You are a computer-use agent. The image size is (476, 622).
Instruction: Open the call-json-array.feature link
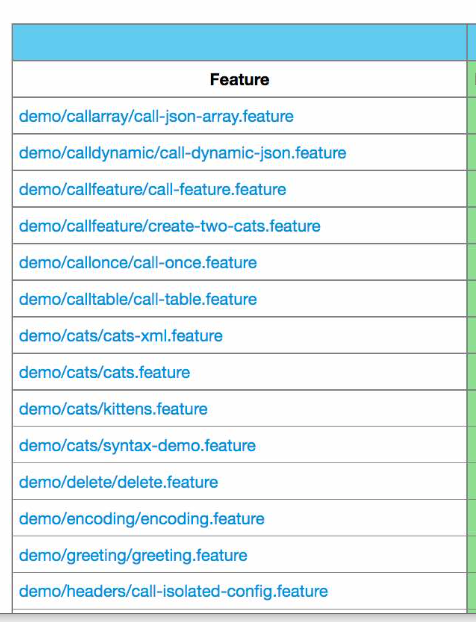click(x=156, y=117)
